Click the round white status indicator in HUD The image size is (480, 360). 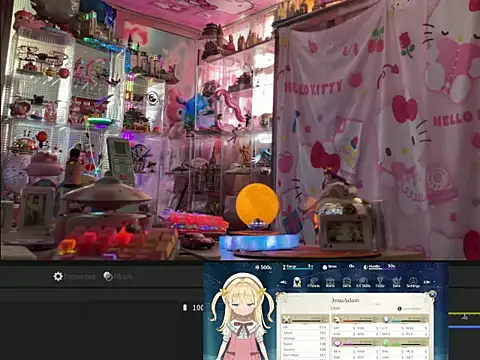coord(325,267)
